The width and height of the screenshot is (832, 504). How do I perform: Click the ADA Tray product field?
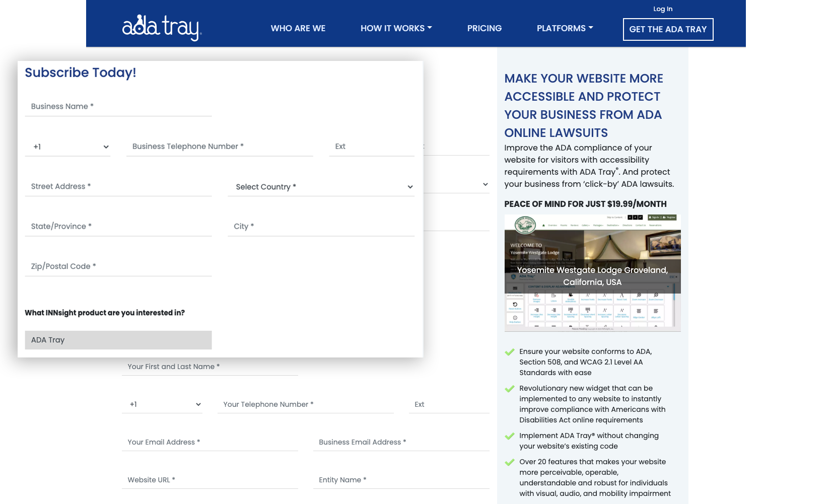click(118, 340)
